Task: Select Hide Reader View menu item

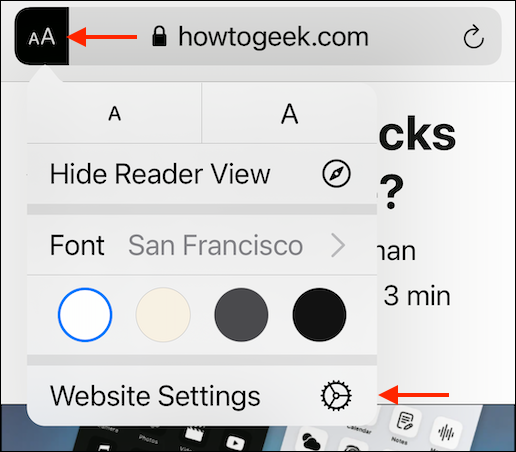Action: (x=202, y=174)
